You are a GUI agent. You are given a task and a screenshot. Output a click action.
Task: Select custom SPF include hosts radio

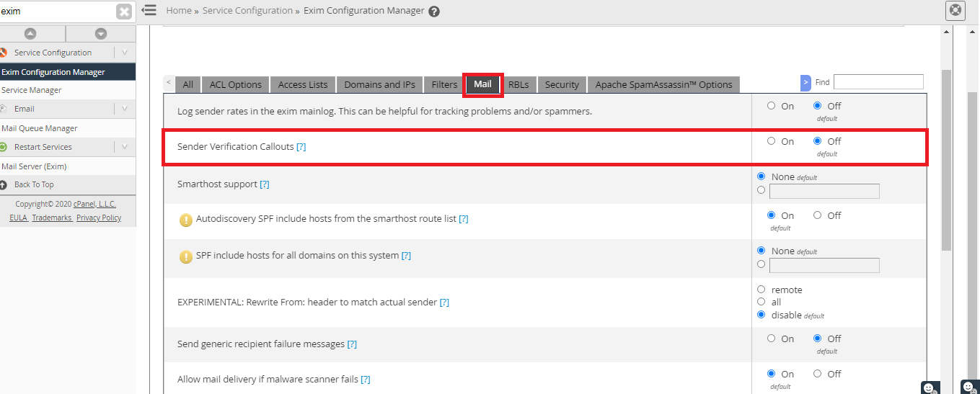pos(762,264)
